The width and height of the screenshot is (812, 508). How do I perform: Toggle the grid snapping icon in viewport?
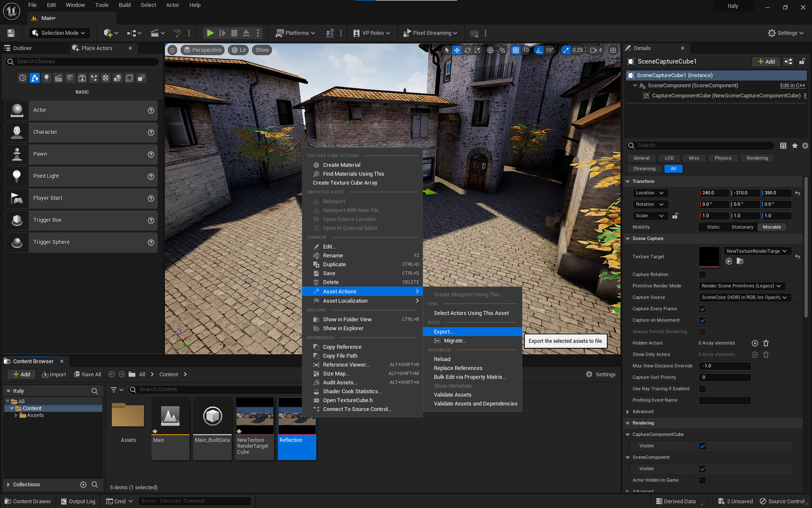[515, 50]
